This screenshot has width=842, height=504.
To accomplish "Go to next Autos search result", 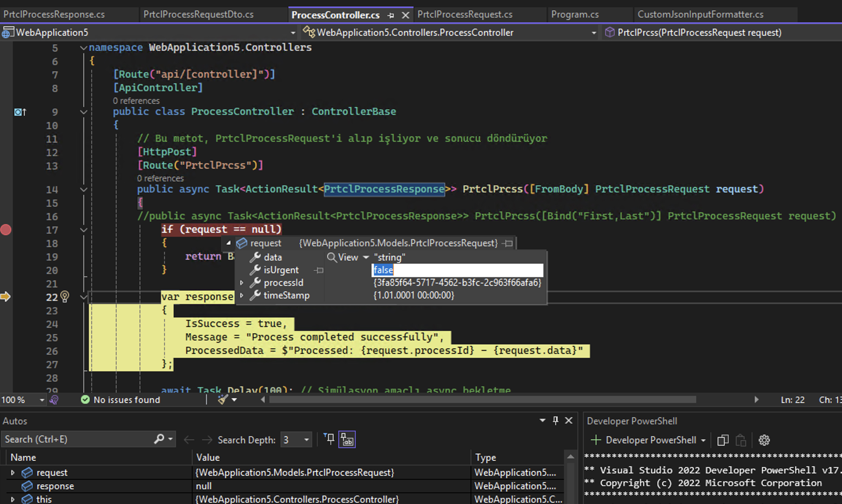I will click(207, 440).
